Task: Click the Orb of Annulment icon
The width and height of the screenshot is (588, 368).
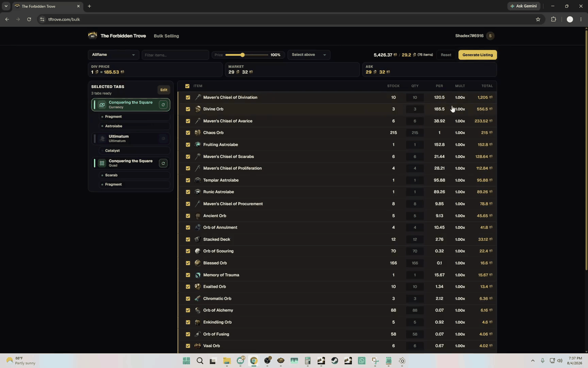Action: coord(198,227)
